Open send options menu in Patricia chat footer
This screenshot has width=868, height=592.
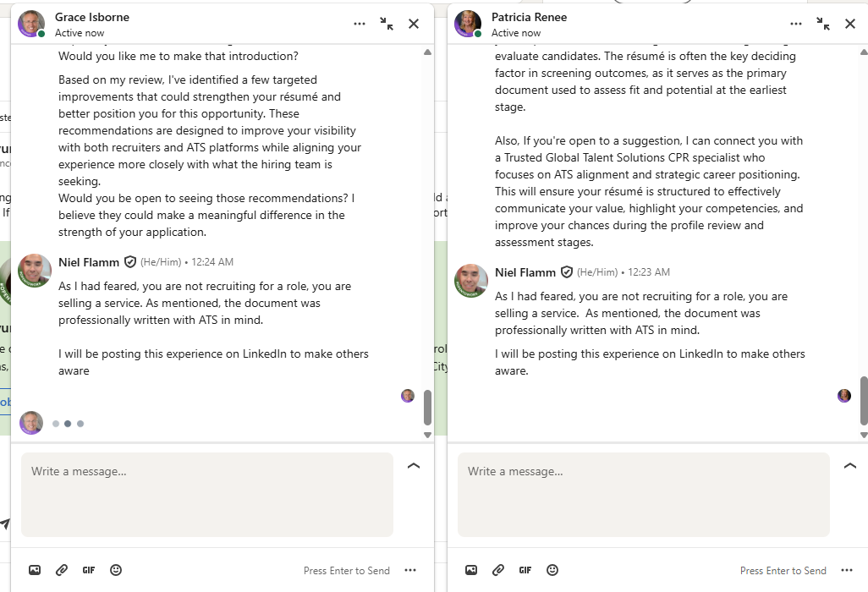point(847,570)
